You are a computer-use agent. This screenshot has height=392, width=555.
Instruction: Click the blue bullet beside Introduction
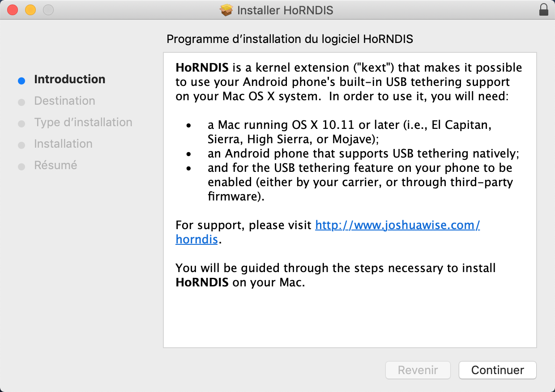tap(21, 81)
